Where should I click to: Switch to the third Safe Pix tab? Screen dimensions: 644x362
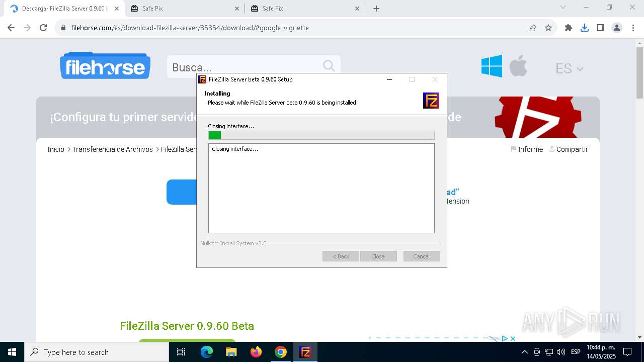[x=305, y=9]
